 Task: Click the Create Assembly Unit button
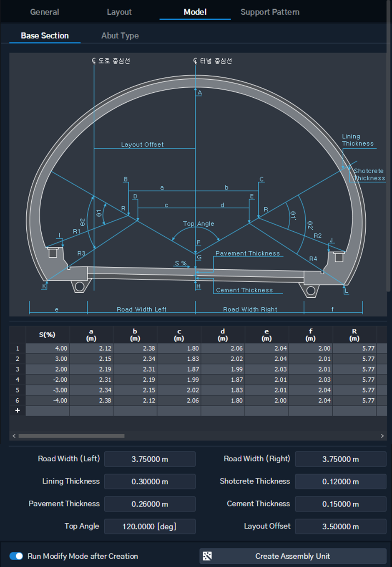pyautogui.click(x=293, y=556)
